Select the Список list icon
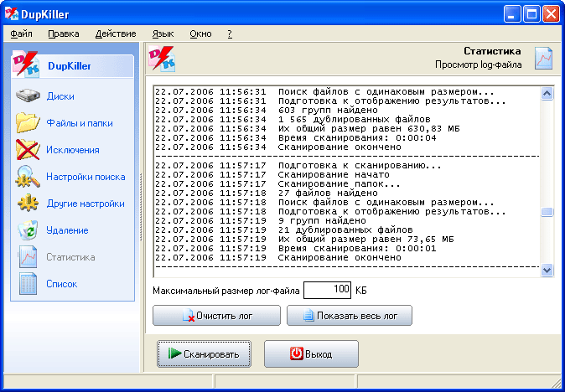The image size is (565, 392). [x=29, y=284]
